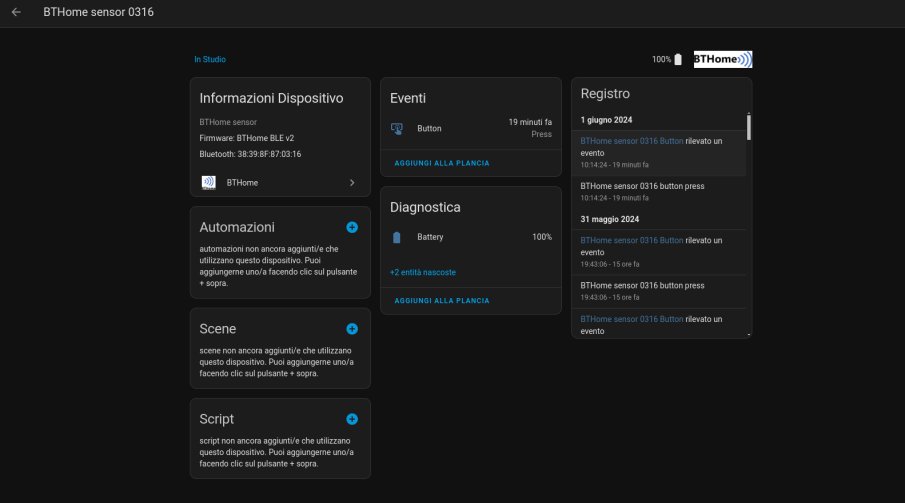Open BTHome sensor 0316 Button link at 19:43:06

631,240
